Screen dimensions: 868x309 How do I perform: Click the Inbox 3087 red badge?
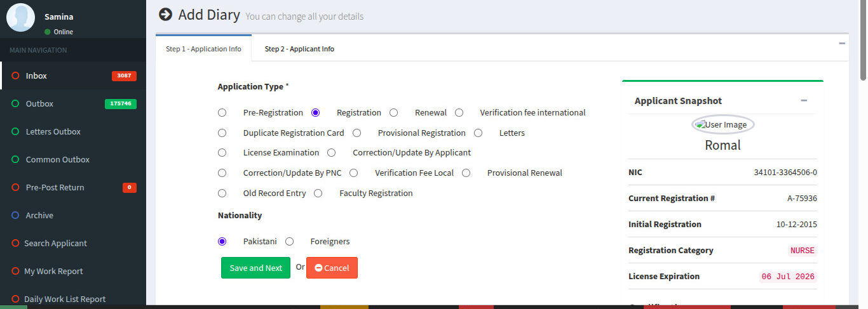pyautogui.click(x=124, y=76)
